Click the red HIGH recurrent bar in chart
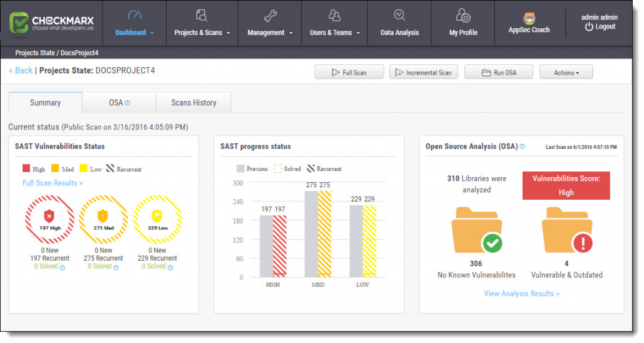Screen dimensions: 644x343 [x=279, y=246]
